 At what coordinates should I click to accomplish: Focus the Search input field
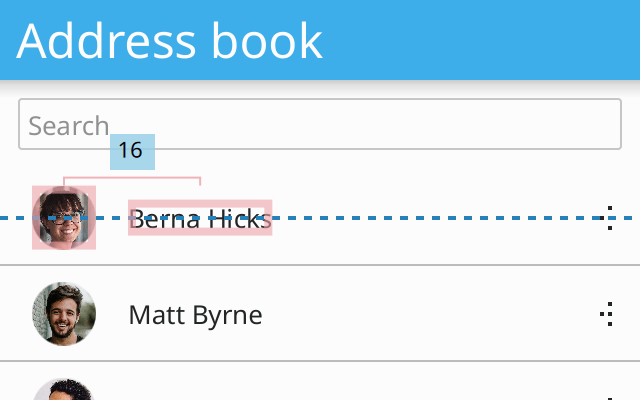coord(320,124)
